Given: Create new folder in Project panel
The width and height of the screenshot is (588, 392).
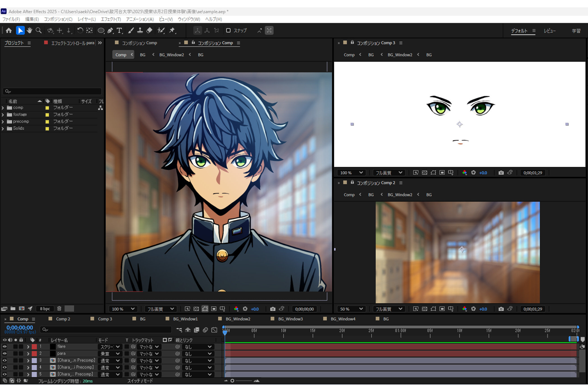Looking at the screenshot, I should pos(13,309).
